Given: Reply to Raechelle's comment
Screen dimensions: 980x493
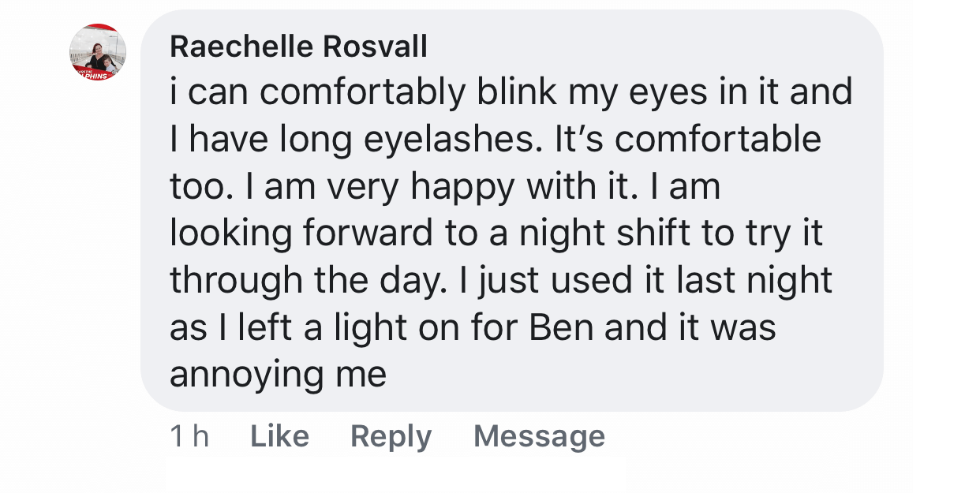Looking at the screenshot, I should 391,436.
